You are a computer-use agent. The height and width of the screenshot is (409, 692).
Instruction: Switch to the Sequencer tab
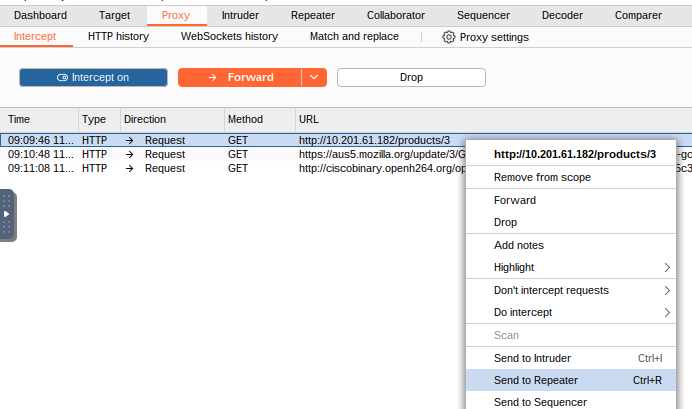tap(483, 15)
